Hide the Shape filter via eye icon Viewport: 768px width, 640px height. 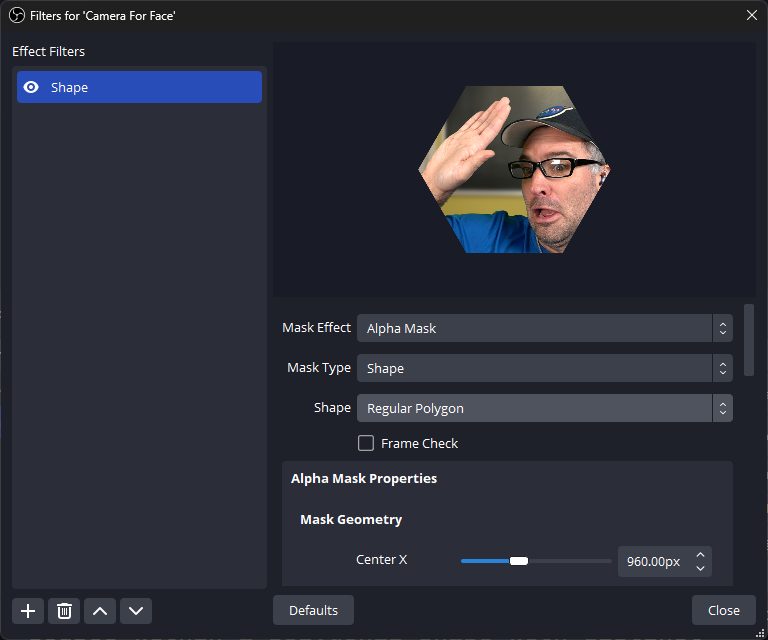tap(31, 87)
